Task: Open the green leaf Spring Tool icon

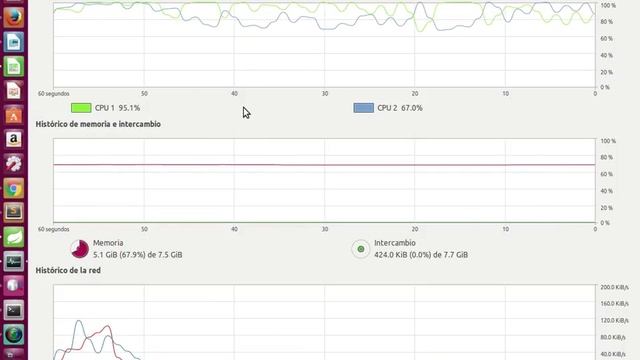Action: point(13,237)
